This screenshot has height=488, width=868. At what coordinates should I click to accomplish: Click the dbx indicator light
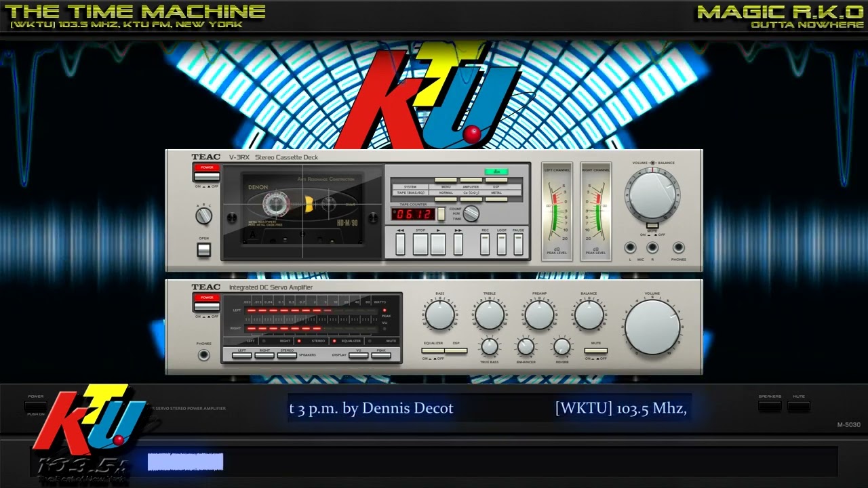tap(496, 171)
